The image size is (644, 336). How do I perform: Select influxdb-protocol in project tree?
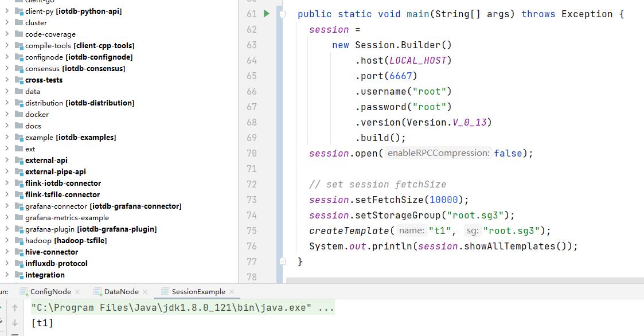pos(56,263)
